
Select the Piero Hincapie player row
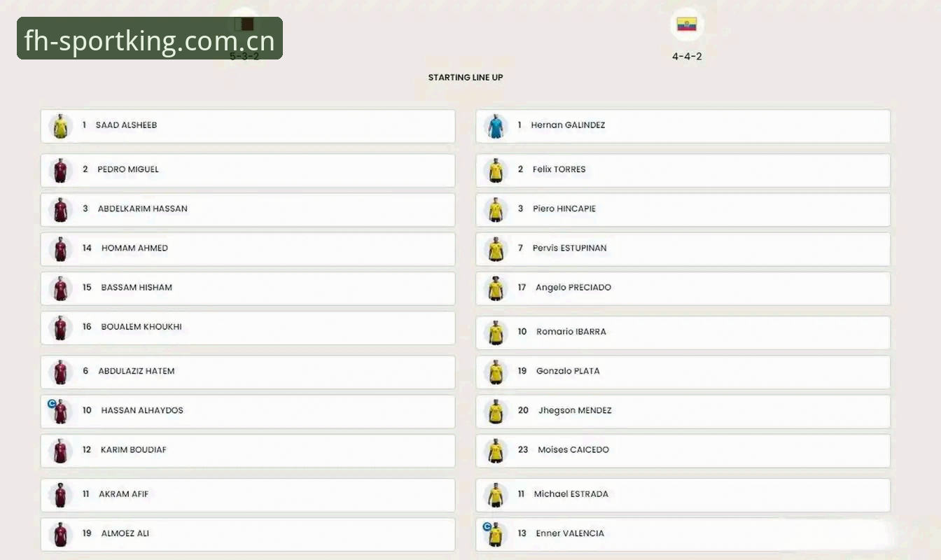point(683,209)
